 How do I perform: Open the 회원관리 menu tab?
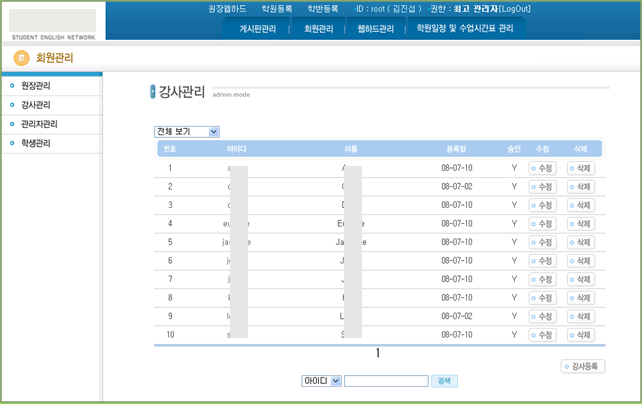pyautogui.click(x=319, y=29)
